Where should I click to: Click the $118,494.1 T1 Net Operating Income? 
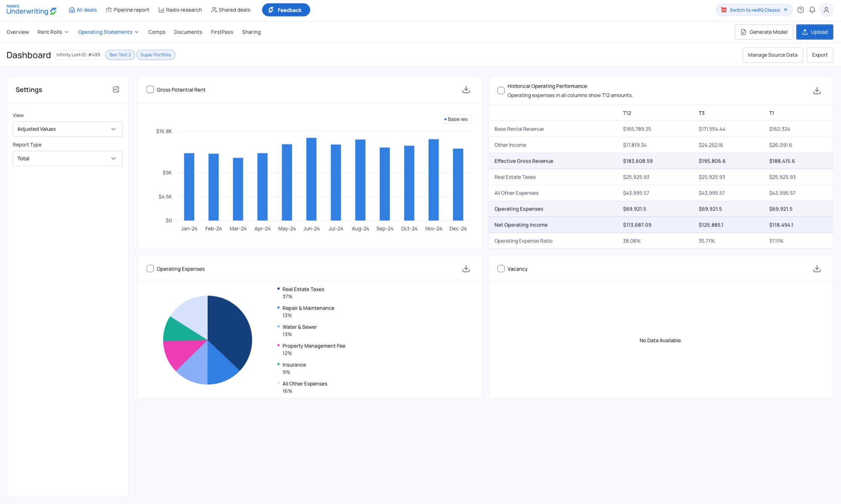point(781,225)
